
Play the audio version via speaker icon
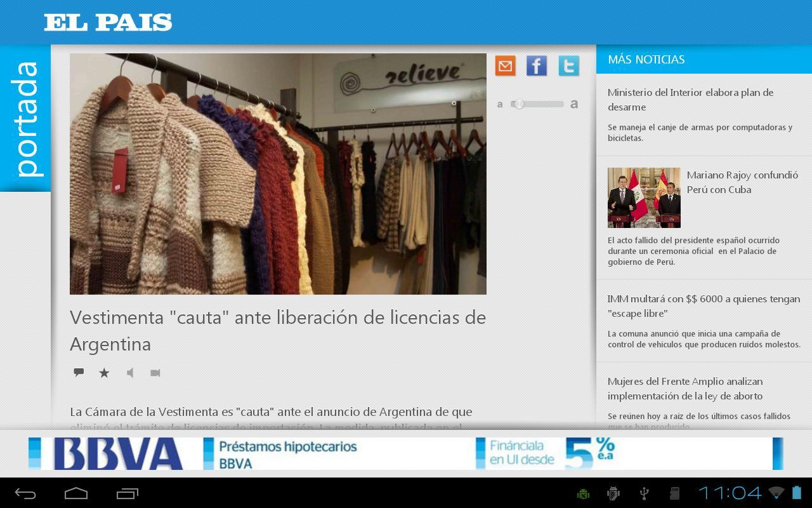[129, 373]
